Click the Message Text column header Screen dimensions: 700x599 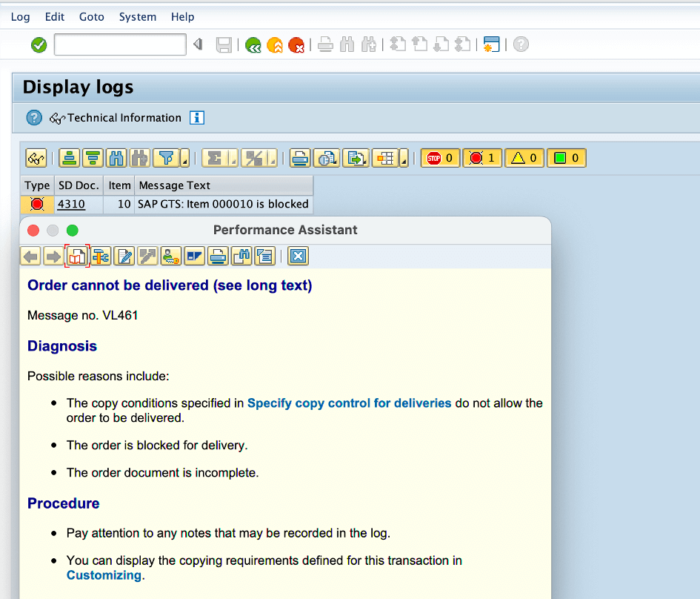[x=224, y=185]
